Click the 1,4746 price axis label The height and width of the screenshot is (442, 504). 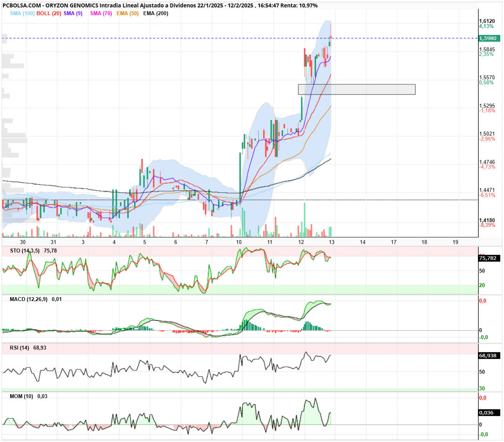pos(487,162)
